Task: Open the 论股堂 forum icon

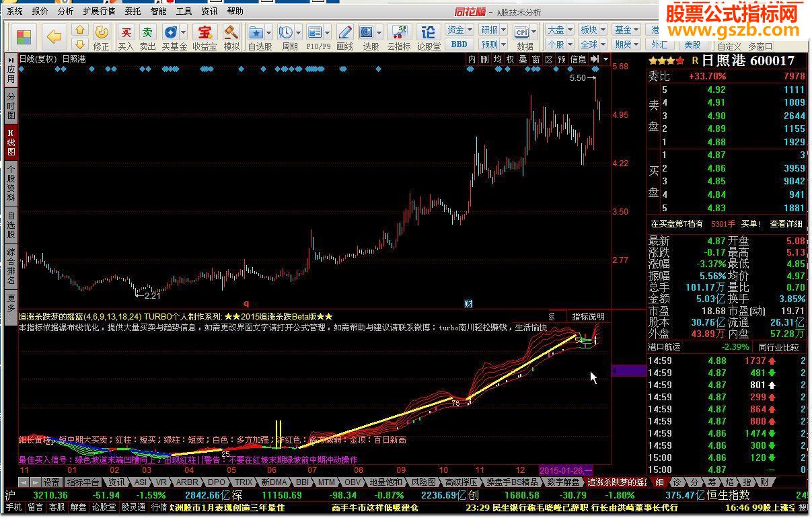Action: [x=429, y=37]
